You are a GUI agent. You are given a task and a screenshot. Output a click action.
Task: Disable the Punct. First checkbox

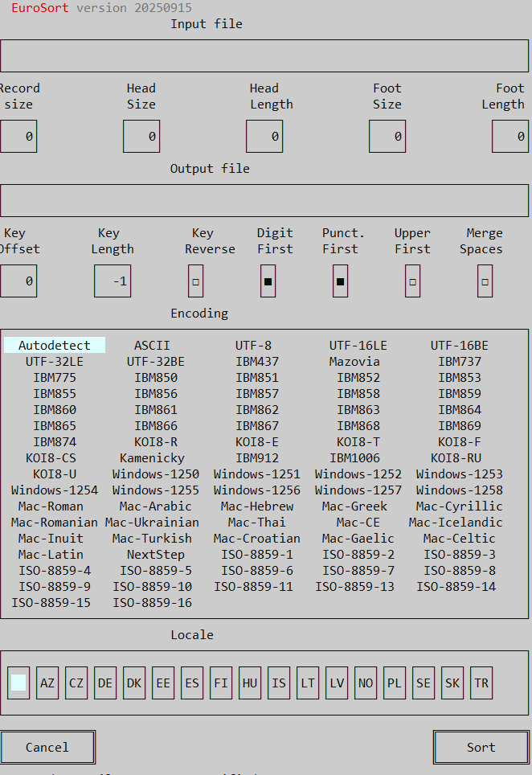340,281
